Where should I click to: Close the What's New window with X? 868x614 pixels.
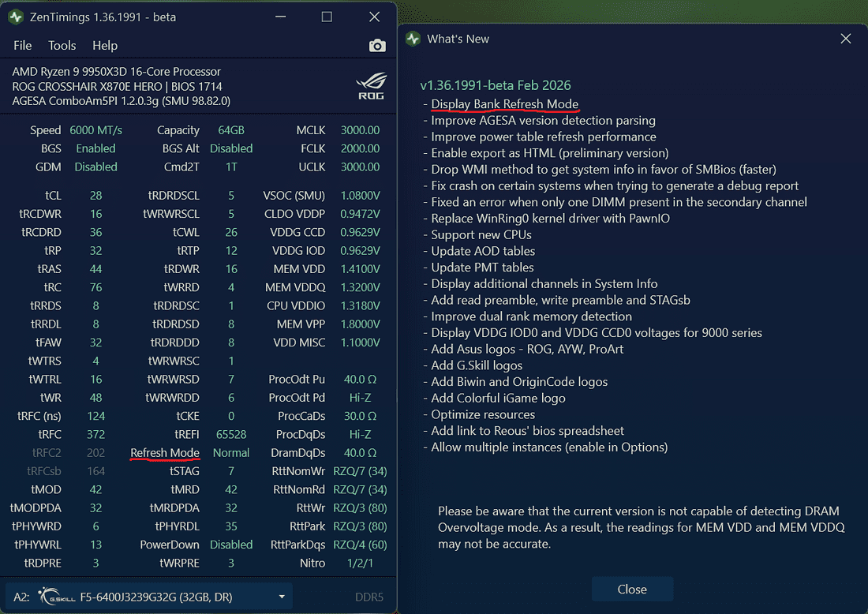[x=845, y=39]
